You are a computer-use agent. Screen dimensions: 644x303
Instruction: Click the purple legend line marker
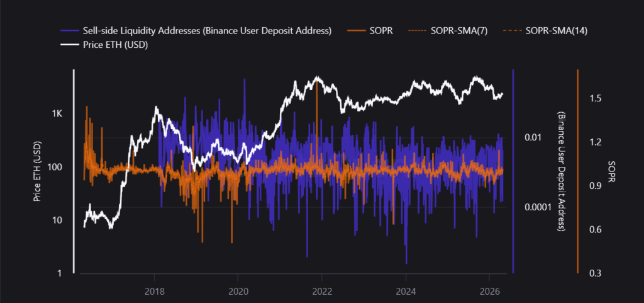69,31
